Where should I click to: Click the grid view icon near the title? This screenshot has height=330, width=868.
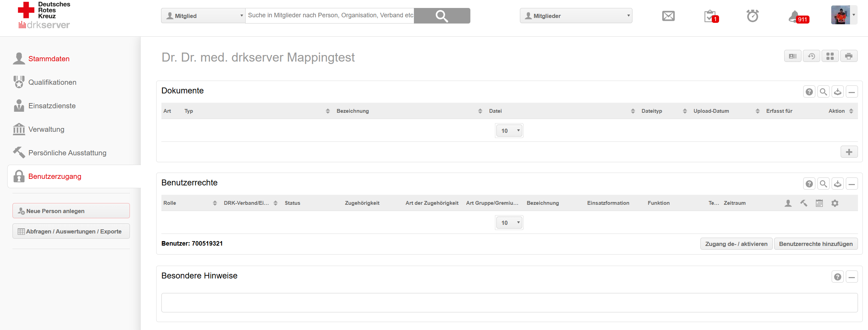click(830, 56)
